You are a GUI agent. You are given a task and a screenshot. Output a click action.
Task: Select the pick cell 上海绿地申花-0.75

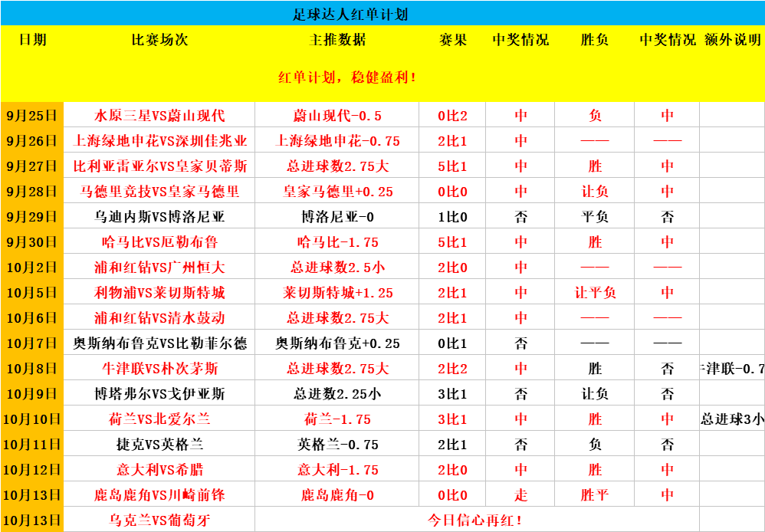[x=337, y=141]
